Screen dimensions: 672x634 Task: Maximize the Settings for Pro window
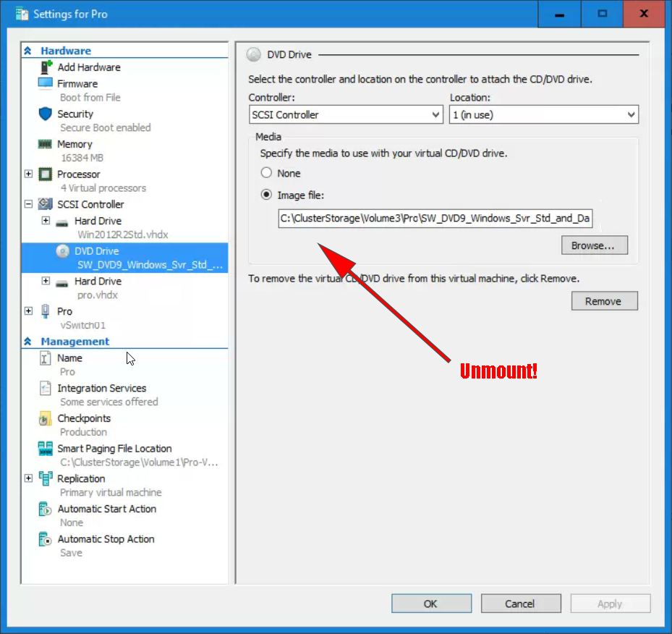point(602,14)
